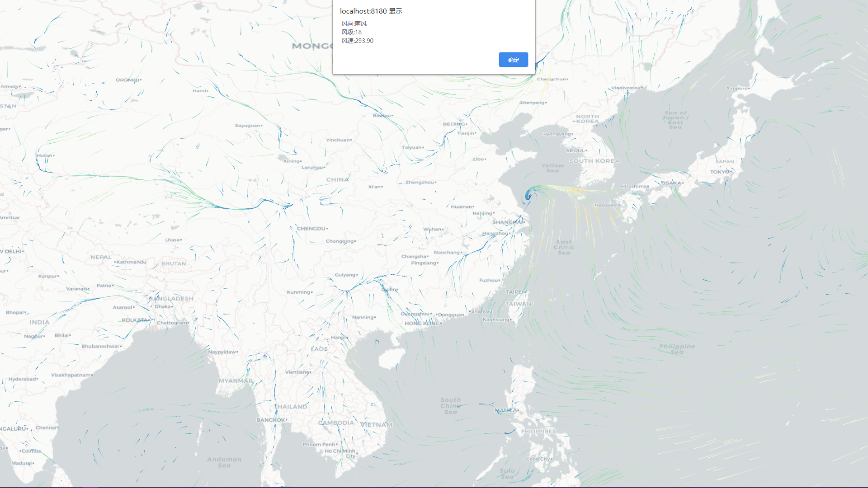Click the NEPAL country label
The width and height of the screenshot is (868, 488).
[x=101, y=257]
